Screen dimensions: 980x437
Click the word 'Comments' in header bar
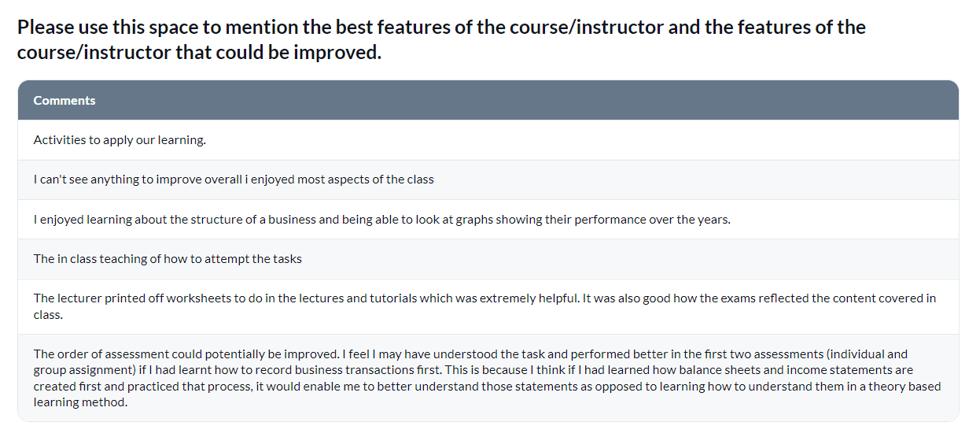64,101
